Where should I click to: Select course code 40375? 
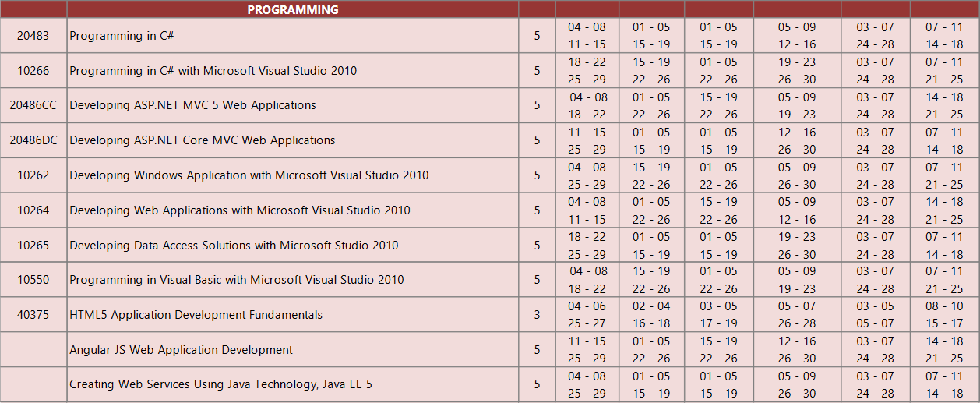coord(33,315)
